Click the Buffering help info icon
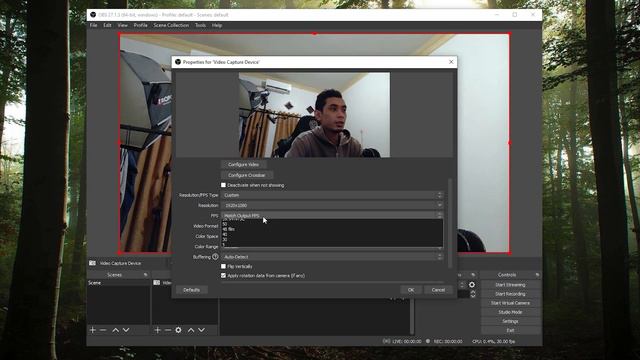The height and width of the screenshot is (360, 640). pyautogui.click(x=215, y=257)
